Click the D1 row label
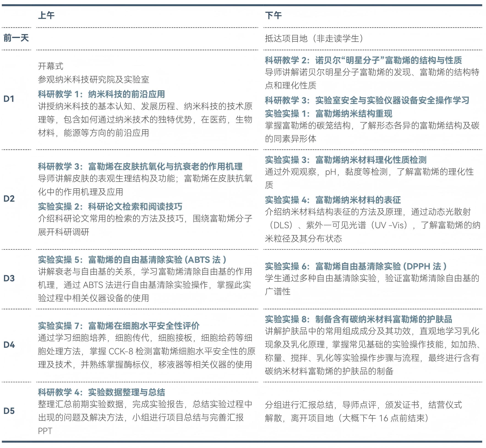 point(9,99)
